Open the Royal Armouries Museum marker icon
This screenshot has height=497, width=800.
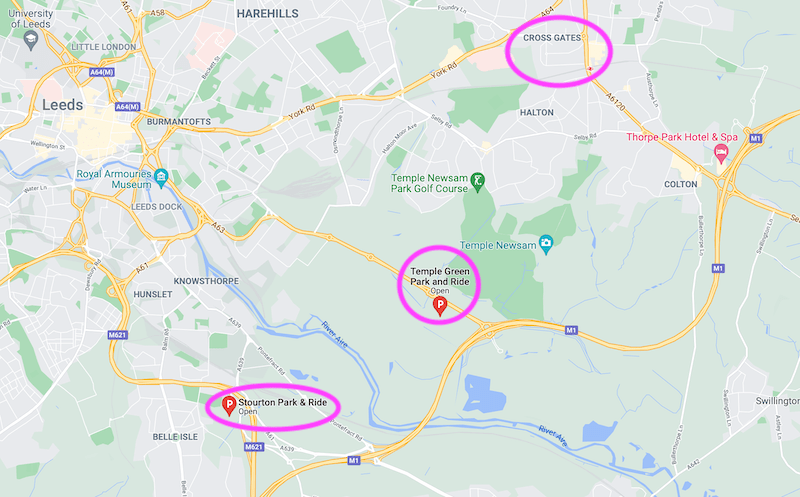coord(161,178)
